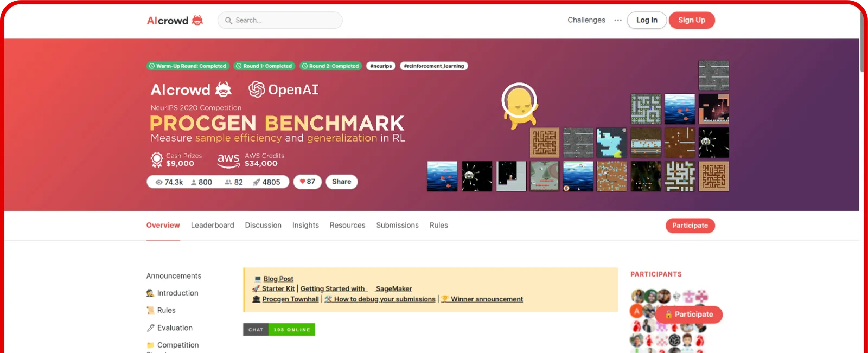The height and width of the screenshot is (353, 868).
Task: Click the Participate button beside the tabs
Action: [690, 226]
